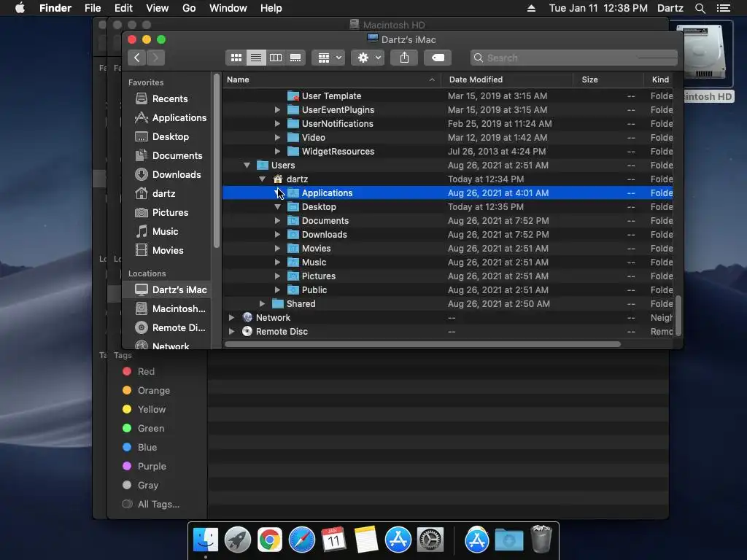
Task: Open Launchpad from the Dock
Action: (237, 540)
